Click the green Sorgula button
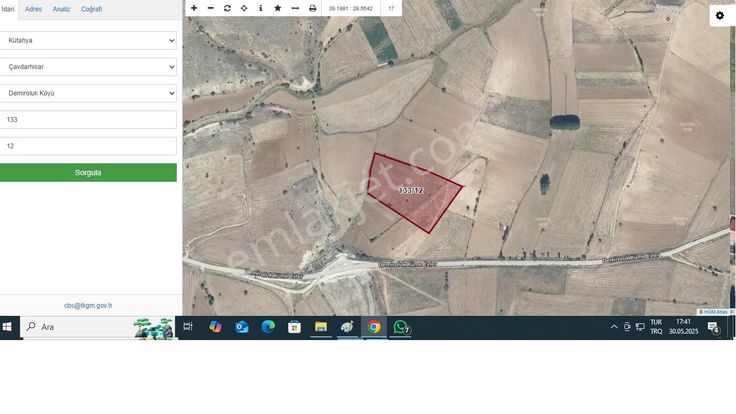Screen dimensions: 736x414 pos(88,173)
